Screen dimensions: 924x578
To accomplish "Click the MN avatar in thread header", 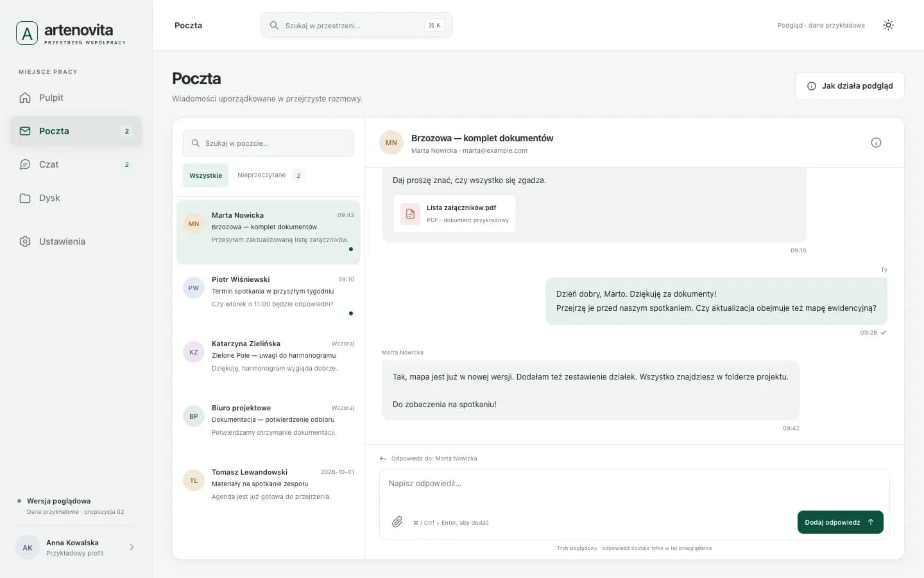I will click(x=391, y=143).
